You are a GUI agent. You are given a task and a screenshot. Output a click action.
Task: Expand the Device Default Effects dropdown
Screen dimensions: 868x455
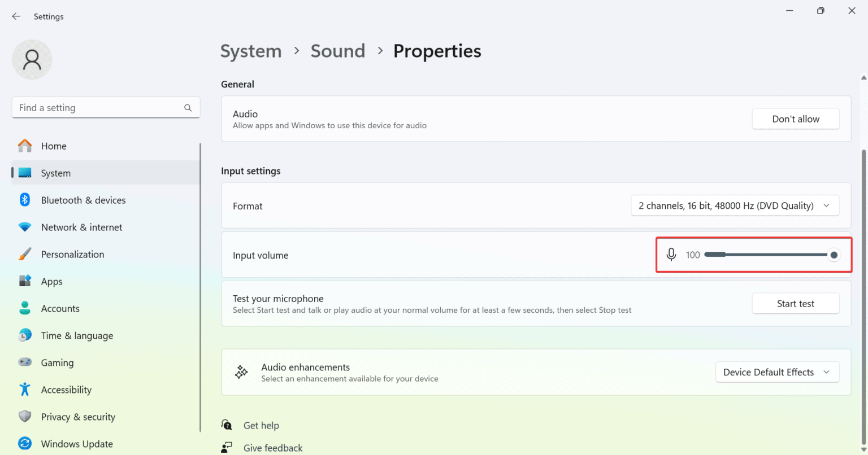click(777, 372)
